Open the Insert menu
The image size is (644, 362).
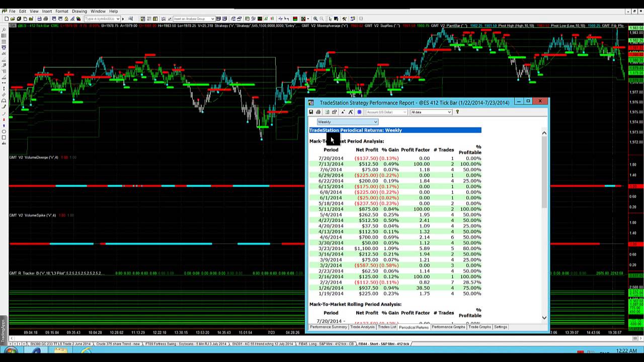[47, 11]
